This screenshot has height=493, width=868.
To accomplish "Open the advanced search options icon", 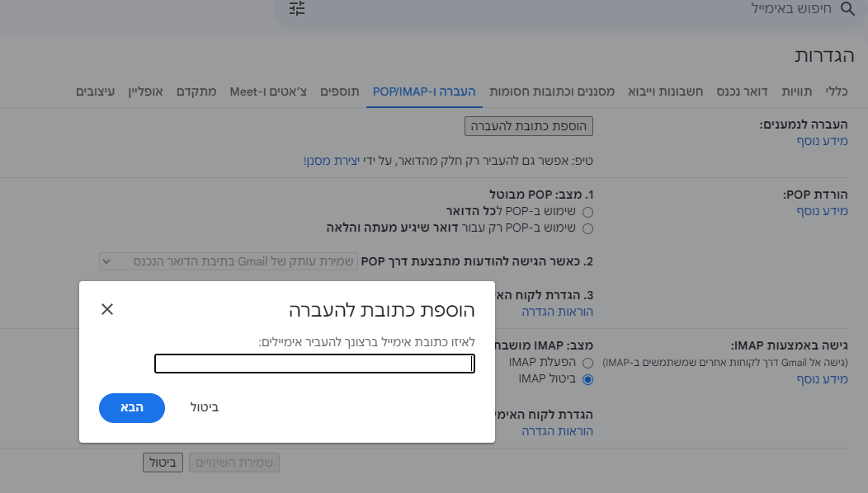I will tap(296, 9).
